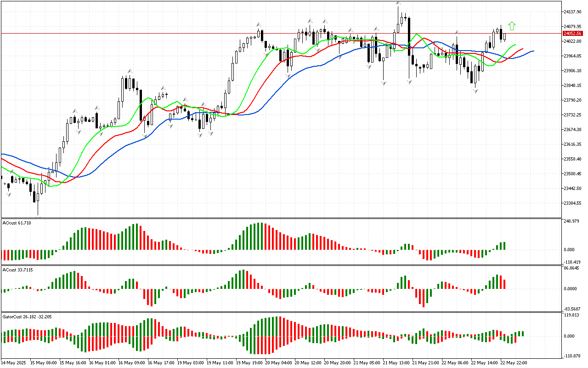Click the AOcust 61.710 indicator label
Viewport: 588px width, 368px height.
pyautogui.click(x=17, y=223)
